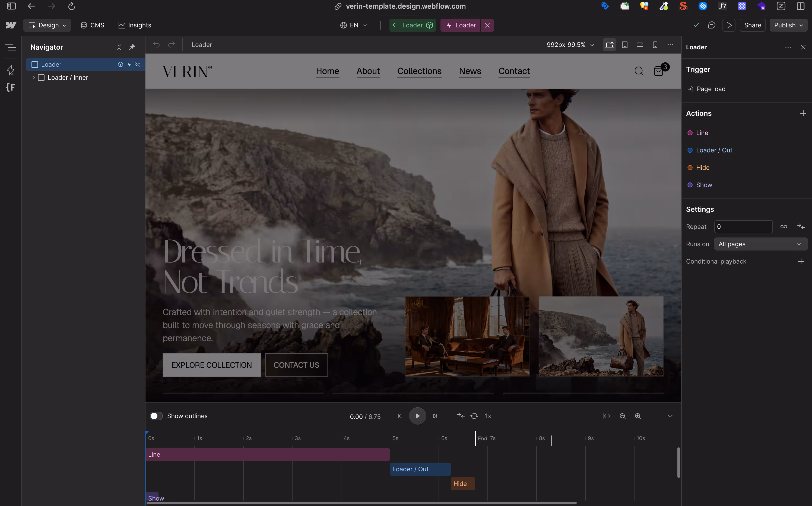Click the undo arrow in canvas toolbar

[x=156, y=44]
